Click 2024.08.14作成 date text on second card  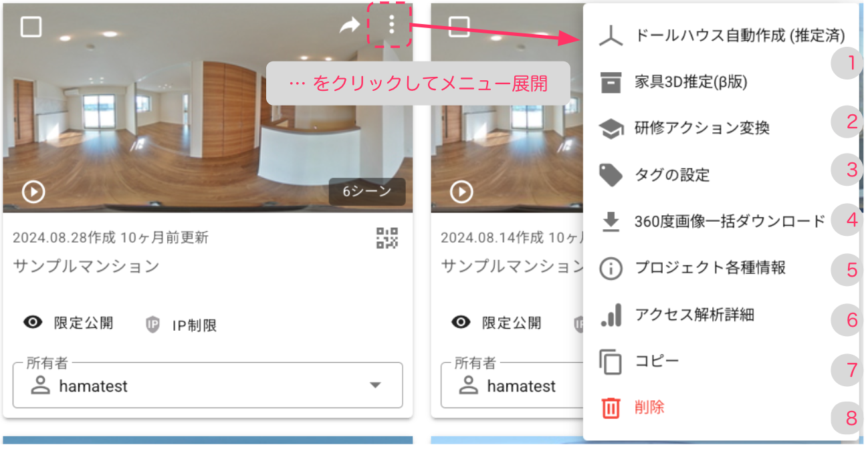pos(492,237)
